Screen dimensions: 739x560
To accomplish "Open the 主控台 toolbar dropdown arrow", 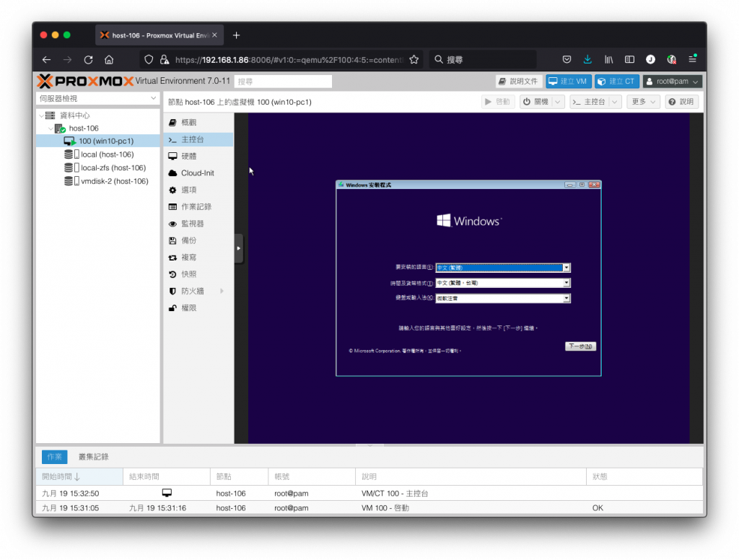I will tap(615, 102).
